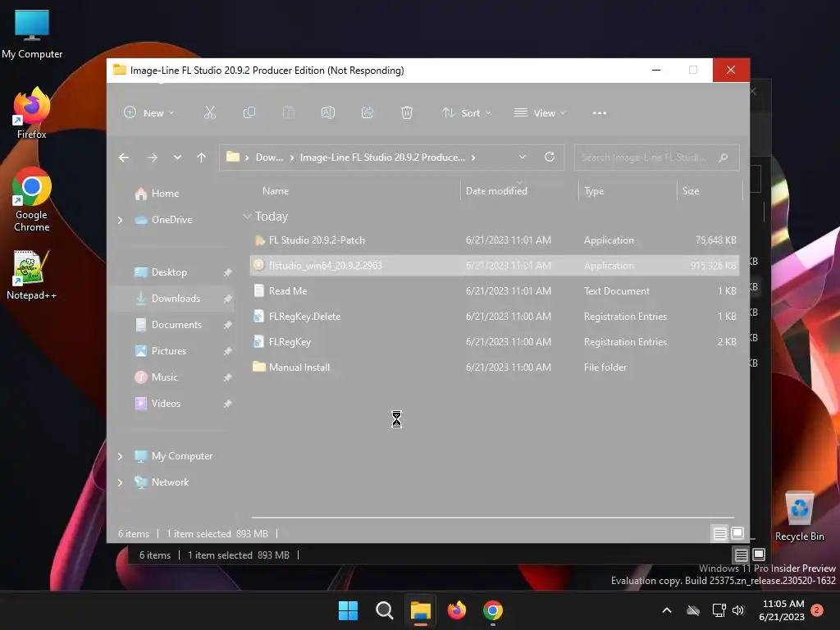Click the search magnifier icon in Explorer
840x630 pixels.
point(724,157)
